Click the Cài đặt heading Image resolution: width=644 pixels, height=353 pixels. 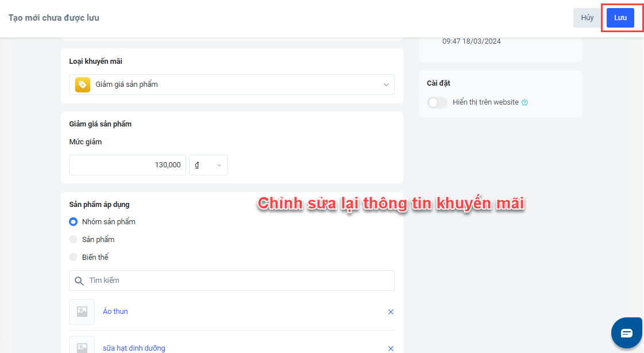pos(438,83)
